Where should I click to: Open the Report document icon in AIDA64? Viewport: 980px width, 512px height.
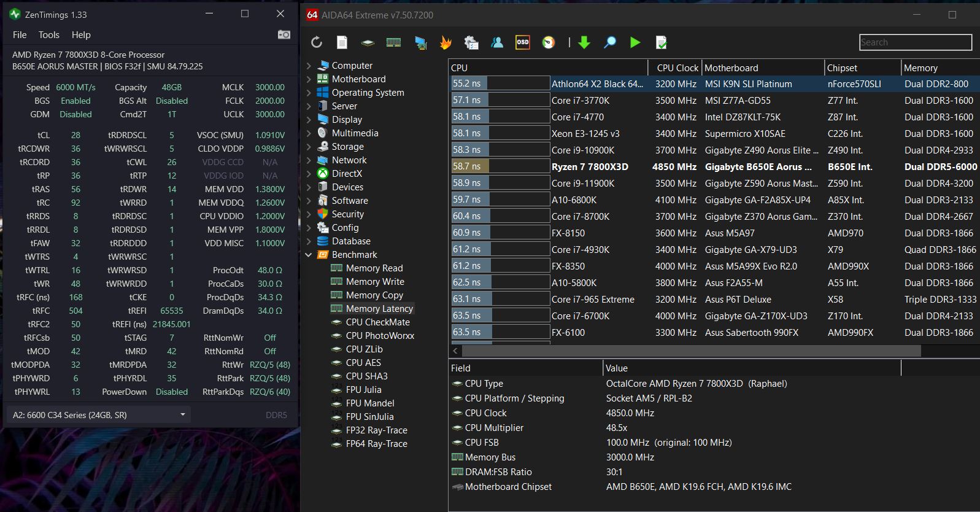pyautogui.click(x=342, y=42)
